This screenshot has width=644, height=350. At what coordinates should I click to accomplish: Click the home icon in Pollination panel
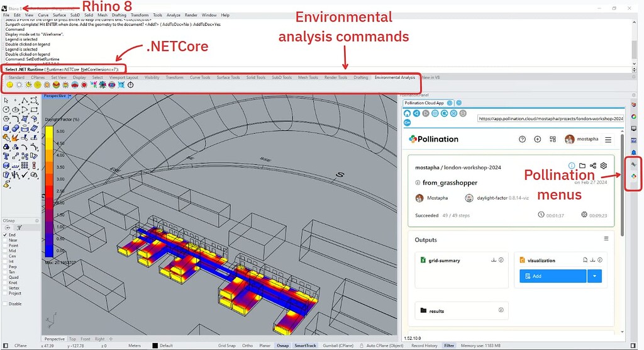pyautogui.click(x=407, y=113)
